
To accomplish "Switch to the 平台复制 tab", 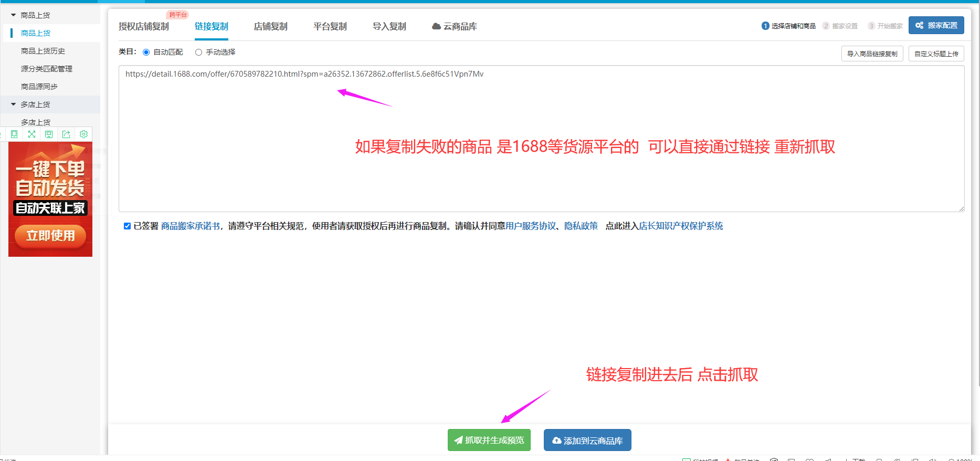I will (330, 26).
